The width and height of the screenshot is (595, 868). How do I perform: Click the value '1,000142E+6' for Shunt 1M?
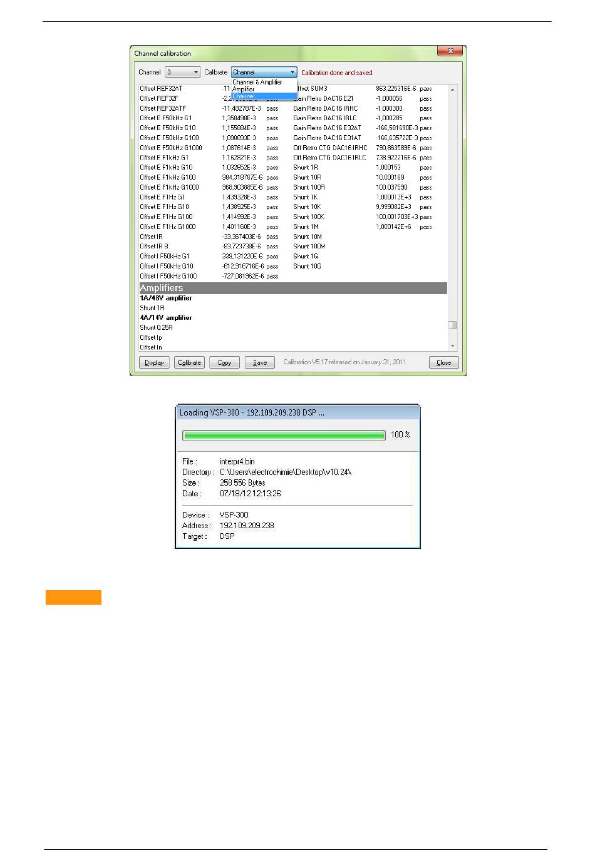[x=393, y=227]
